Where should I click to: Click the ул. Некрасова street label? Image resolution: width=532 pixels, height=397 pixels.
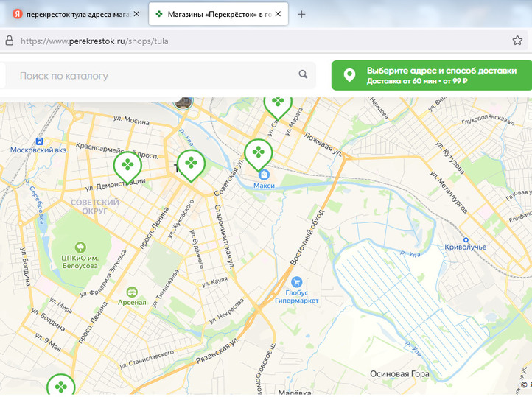(227, 311)
